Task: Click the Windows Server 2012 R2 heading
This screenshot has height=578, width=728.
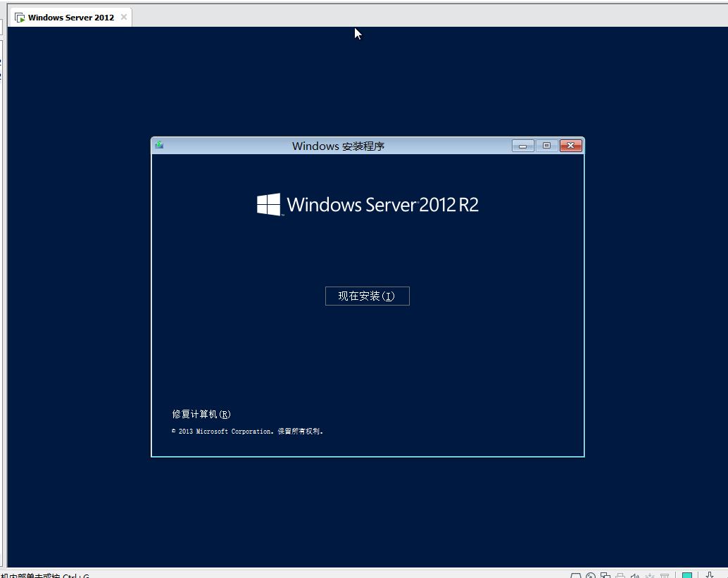Action: coord(382,205)
